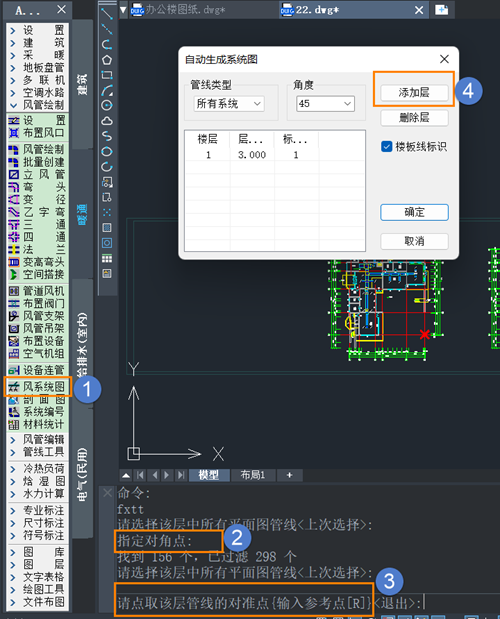This screenshot has height=619, width=500.
Task: Toggle the 楼板线标识 checkbox
Action: [386, 146]
